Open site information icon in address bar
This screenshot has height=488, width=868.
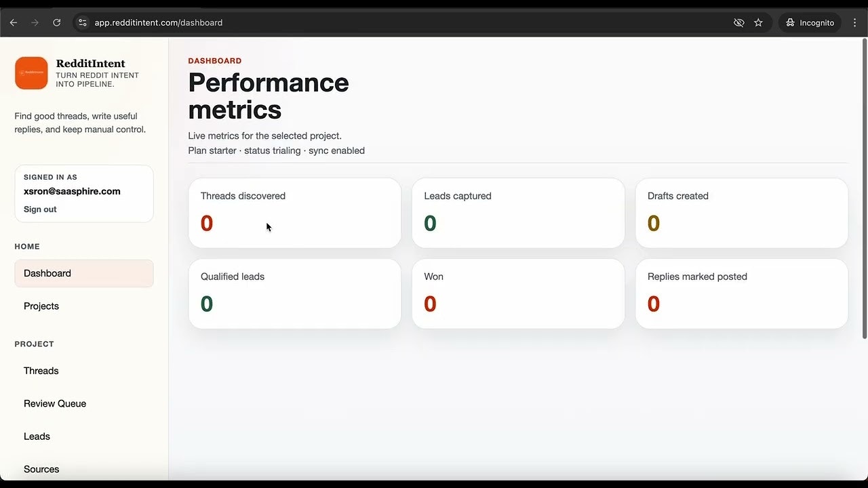83,22
